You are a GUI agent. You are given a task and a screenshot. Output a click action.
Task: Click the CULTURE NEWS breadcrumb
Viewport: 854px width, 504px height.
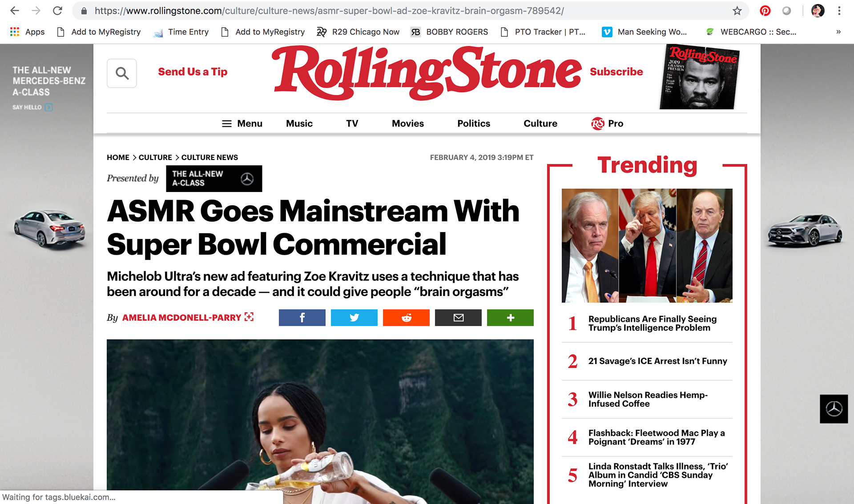tap(209, 157)
